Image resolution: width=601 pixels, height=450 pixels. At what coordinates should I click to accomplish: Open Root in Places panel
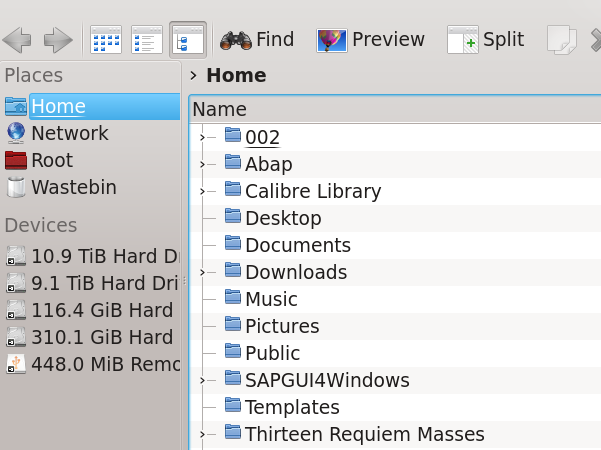pyautogui.click(x=51, y=160)
